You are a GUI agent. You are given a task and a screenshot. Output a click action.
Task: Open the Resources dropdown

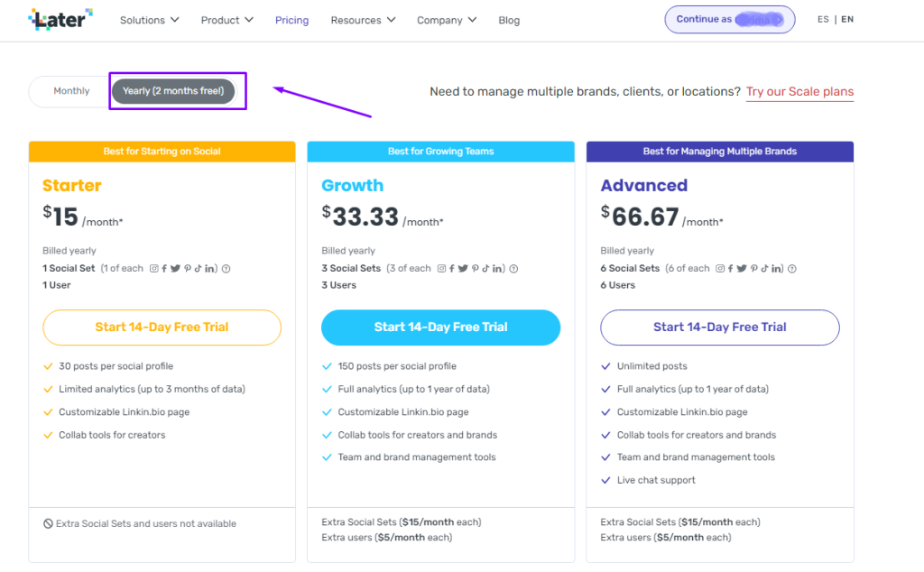363,20
